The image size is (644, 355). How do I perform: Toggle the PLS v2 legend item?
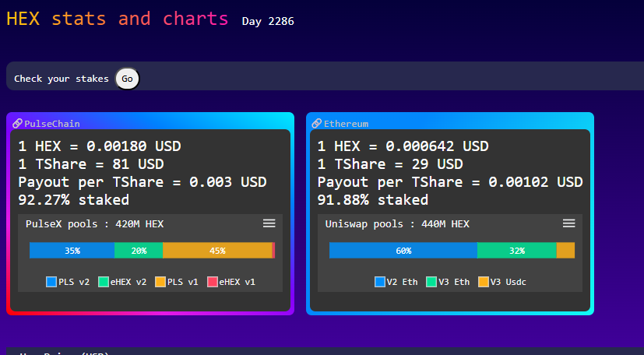68,282
